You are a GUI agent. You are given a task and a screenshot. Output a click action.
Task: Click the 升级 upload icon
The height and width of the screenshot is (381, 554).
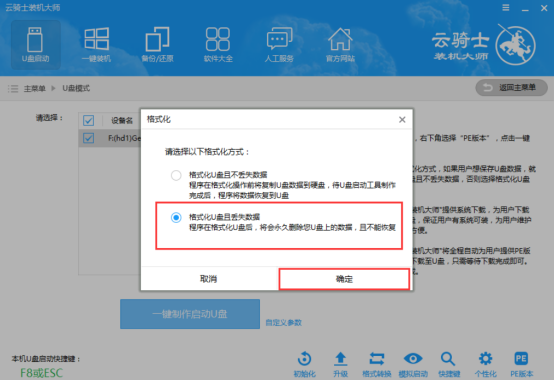coord(341,364)
